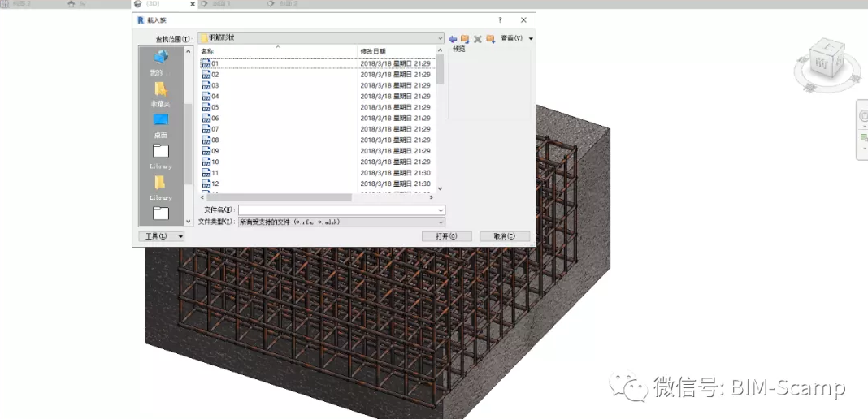Click into the 文件名 (File name) input field
Viewport: 868px width, 419px height.
pyautogui.click(x=341, y=210)
